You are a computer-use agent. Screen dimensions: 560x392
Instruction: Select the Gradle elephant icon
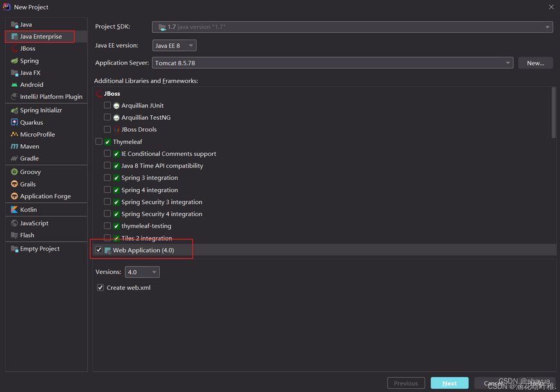pyautogui.click(x=14, y=158)
